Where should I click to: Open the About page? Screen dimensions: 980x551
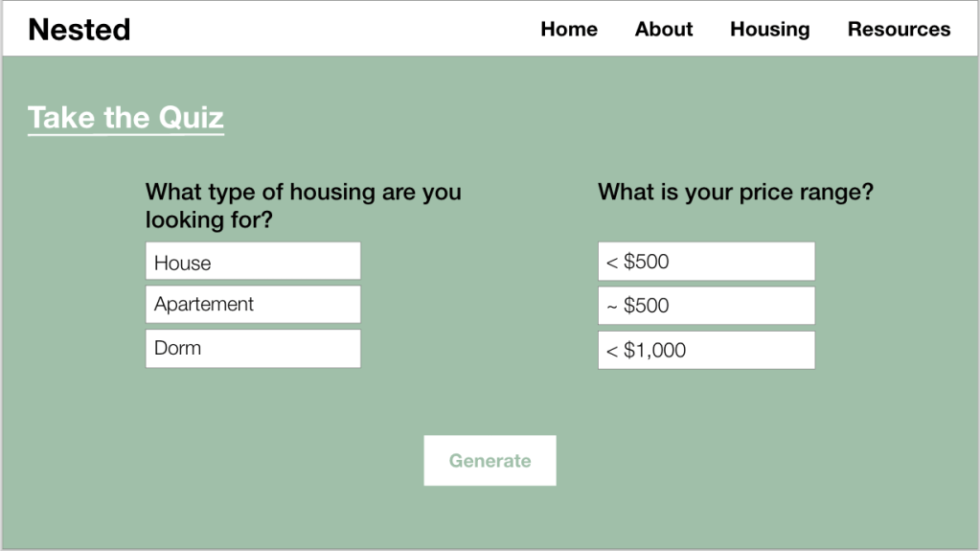click(663, 30)
